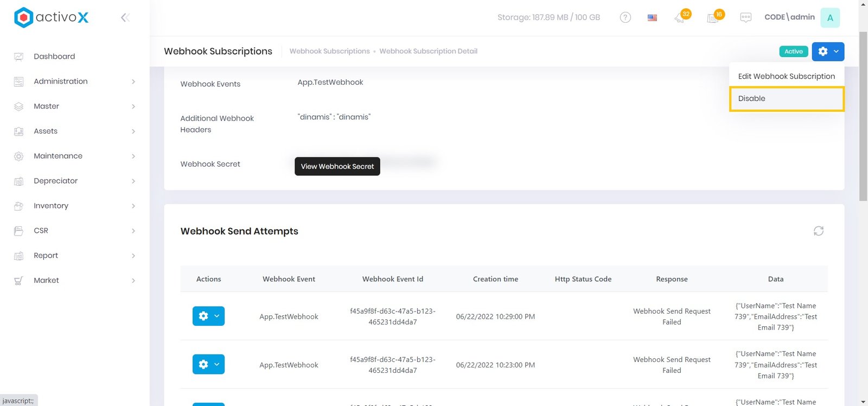
Task: Open gear dropdown in page header
Action: (828, 52)
